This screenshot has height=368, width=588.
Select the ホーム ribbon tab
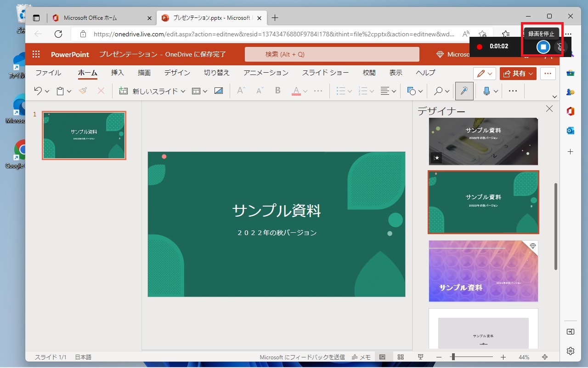click(87, 73)
